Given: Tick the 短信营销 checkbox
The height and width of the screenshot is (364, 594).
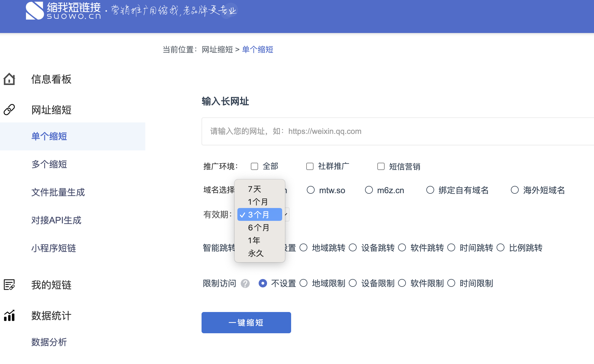Looking at the screenshot, I should pyautogui.click(x=381, y=166).
